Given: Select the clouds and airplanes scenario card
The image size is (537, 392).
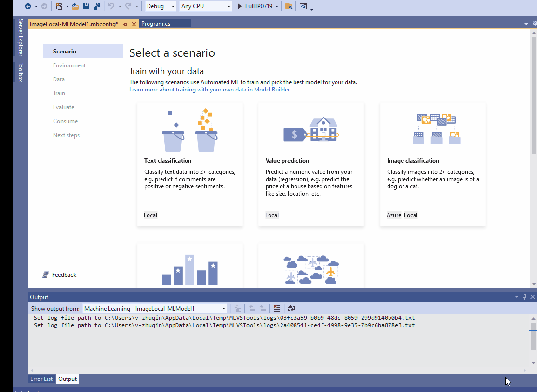Looking at the screenshot, I should [311, 265].
